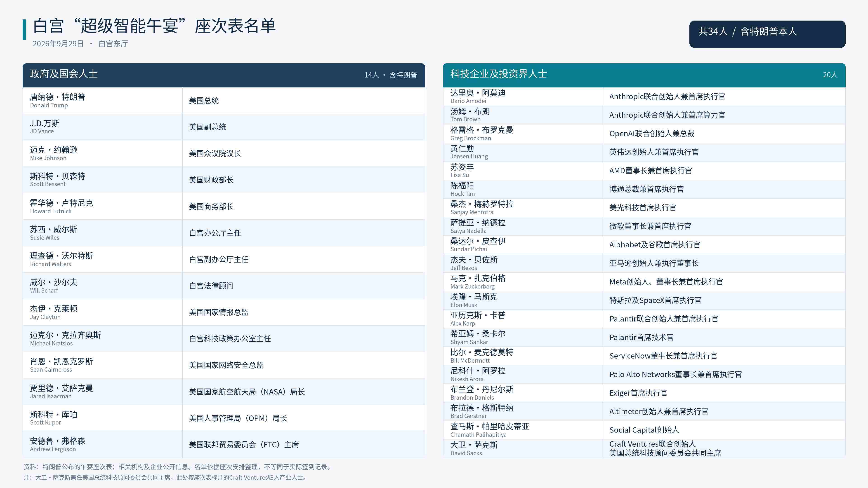Screen dimensions: 868x488
Task: Select the English name Hock Tan
Action: 463,194
